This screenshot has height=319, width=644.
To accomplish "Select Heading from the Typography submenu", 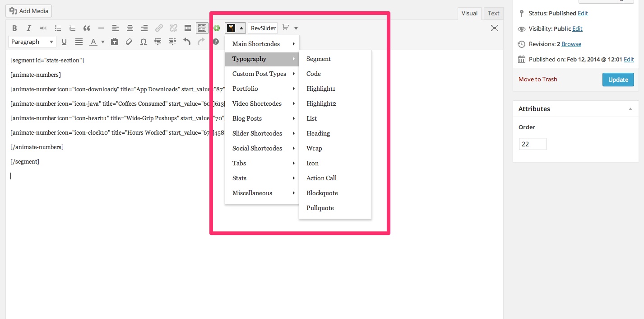I will click(318, 133).
